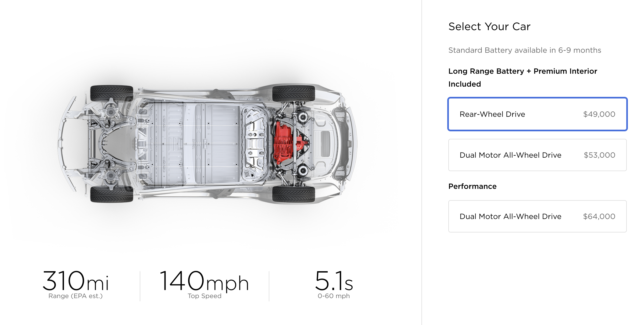Click the $53,000 price label
The width and height of the screenshot is (644, 325).
599,155
